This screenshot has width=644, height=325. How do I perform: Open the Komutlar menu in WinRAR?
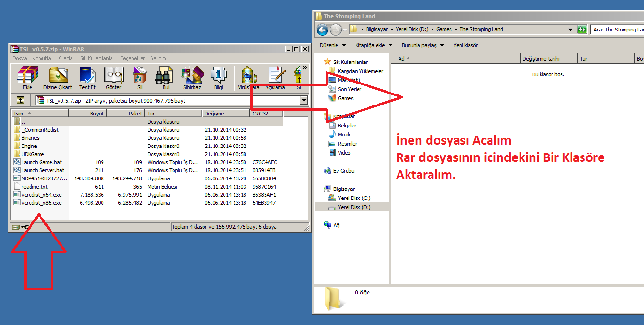click(x=42, y=58)
